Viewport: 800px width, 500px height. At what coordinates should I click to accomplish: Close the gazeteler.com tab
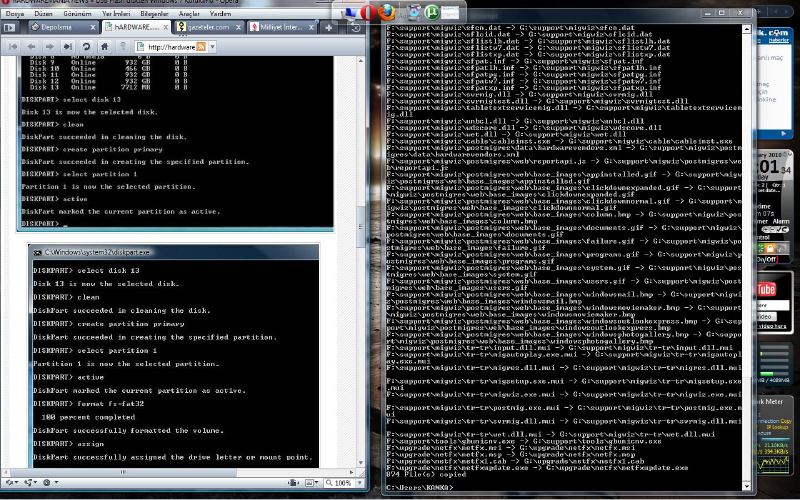[238, 27]
